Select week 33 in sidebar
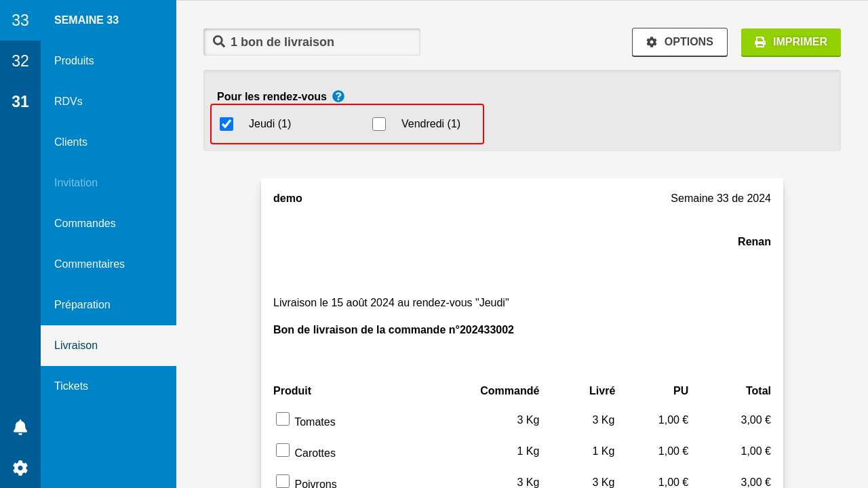The width and height of the screenshot is (868, 488). click(20, 20)
